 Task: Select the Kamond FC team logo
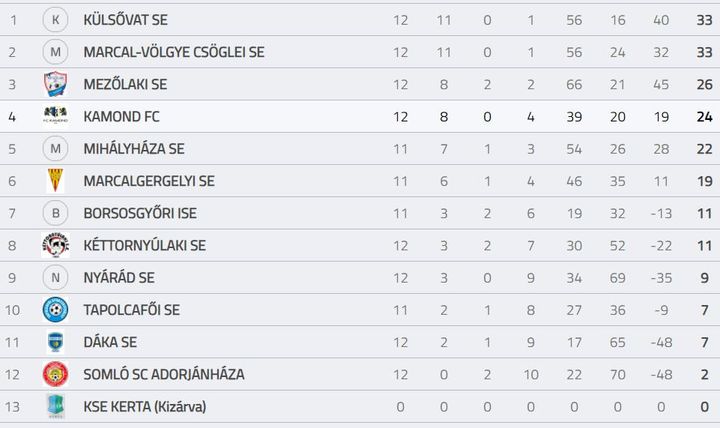pyautogui.click(x=55, y=116)
